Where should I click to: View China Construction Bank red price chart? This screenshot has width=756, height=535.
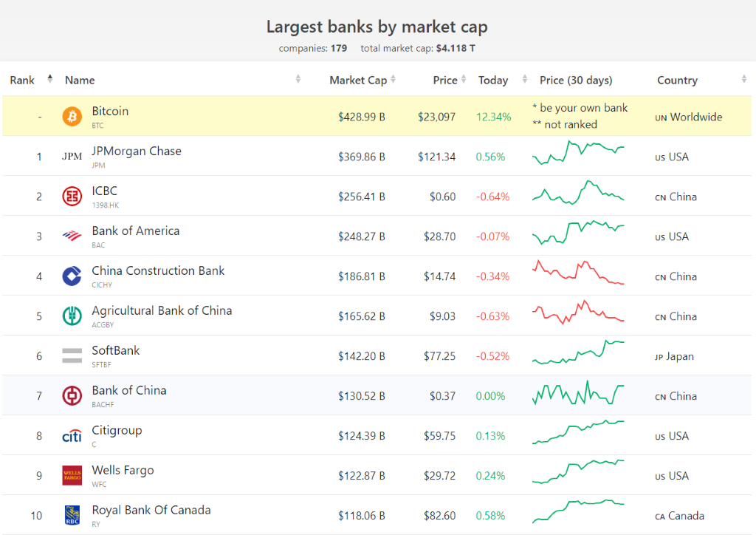tap(578, 272)
